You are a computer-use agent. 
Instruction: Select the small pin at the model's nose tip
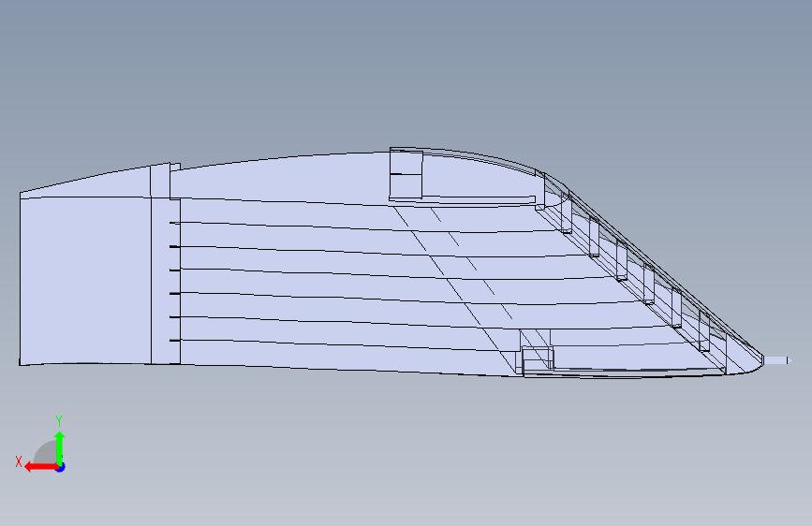[776, 360]
